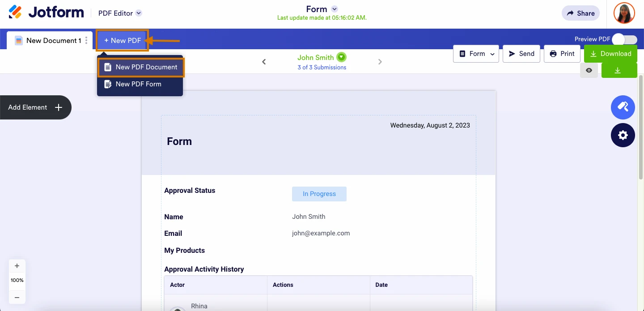Image resolution: width=644 pixels, height=311 pixels.
Task: Go to the previous submission arrow
Action: [x=264, y=62]
